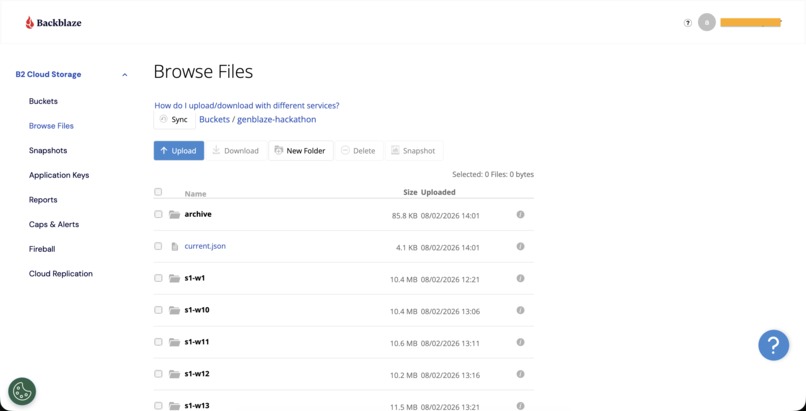Open cookie preferences icon

(22, 391)
